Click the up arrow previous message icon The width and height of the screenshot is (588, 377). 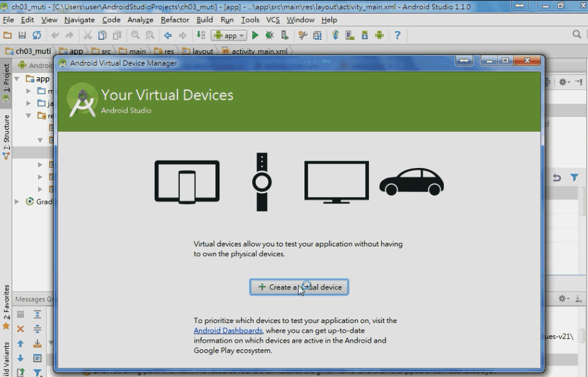(x=21, y=344)
